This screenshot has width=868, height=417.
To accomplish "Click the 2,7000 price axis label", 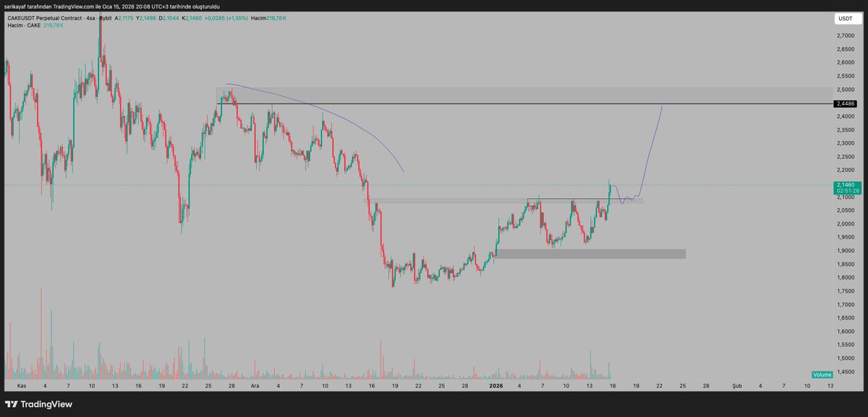I will (x=844, y=35).
